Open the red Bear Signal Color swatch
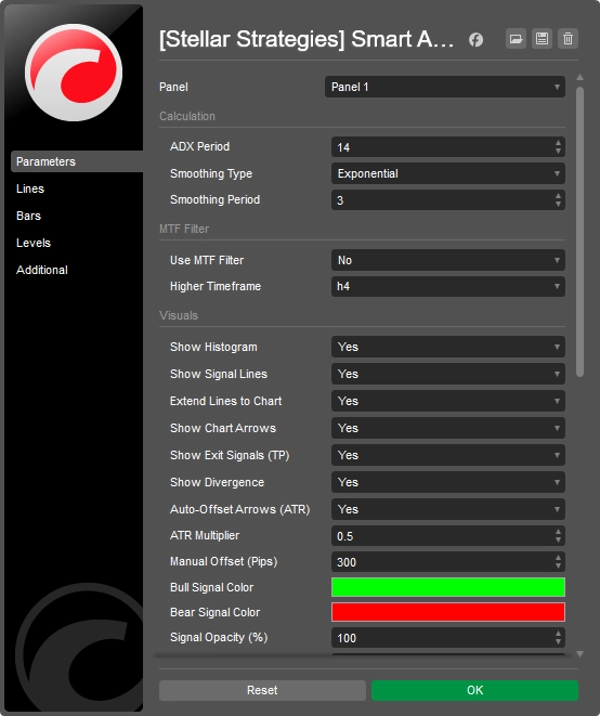Screen dimensions: 600x716 pos(448,612)
